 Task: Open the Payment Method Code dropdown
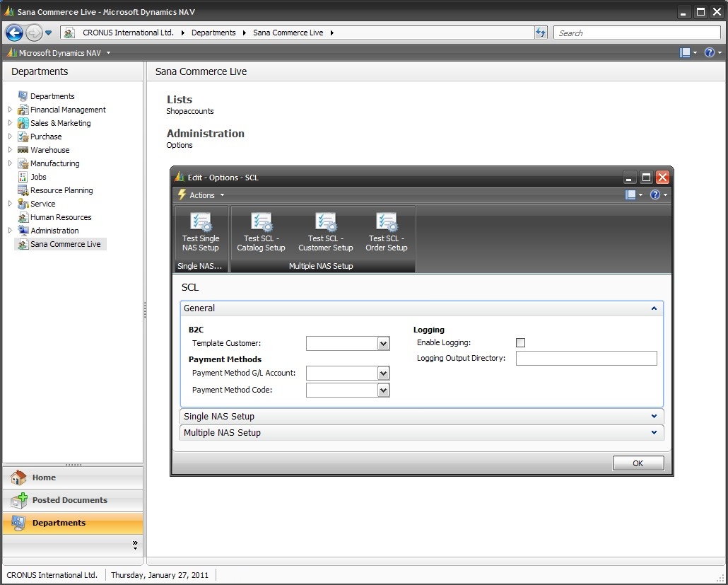click(x=383, y=390)
